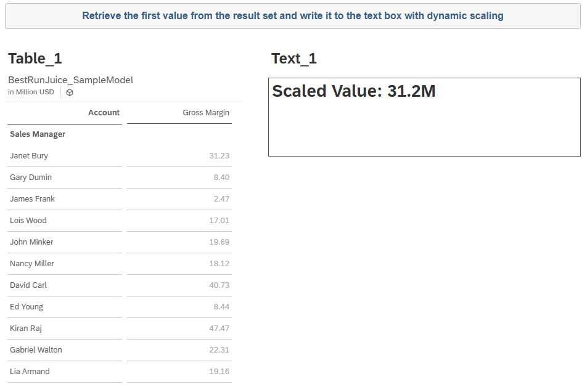The image size is (587, 392).
Task: Select the David Carl row
Action: pyautogui.click(x=28, y=285)
